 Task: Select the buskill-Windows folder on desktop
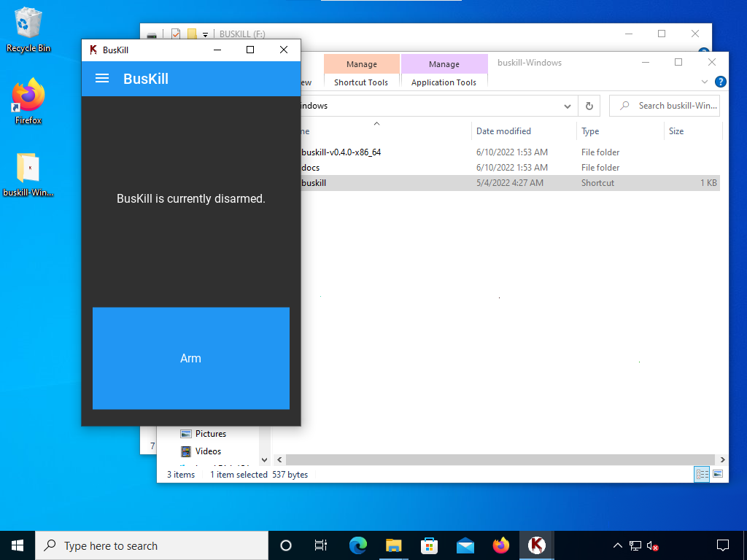point(28,175)
